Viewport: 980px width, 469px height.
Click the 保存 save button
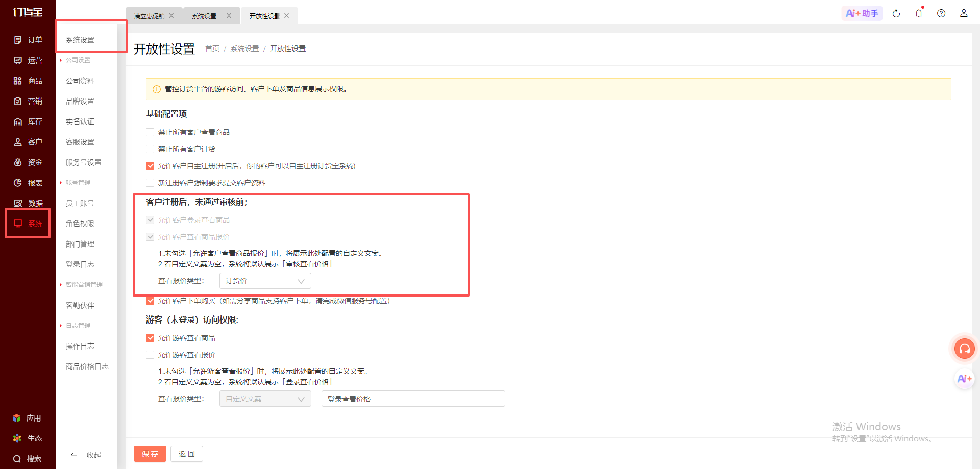pos(150,454)
